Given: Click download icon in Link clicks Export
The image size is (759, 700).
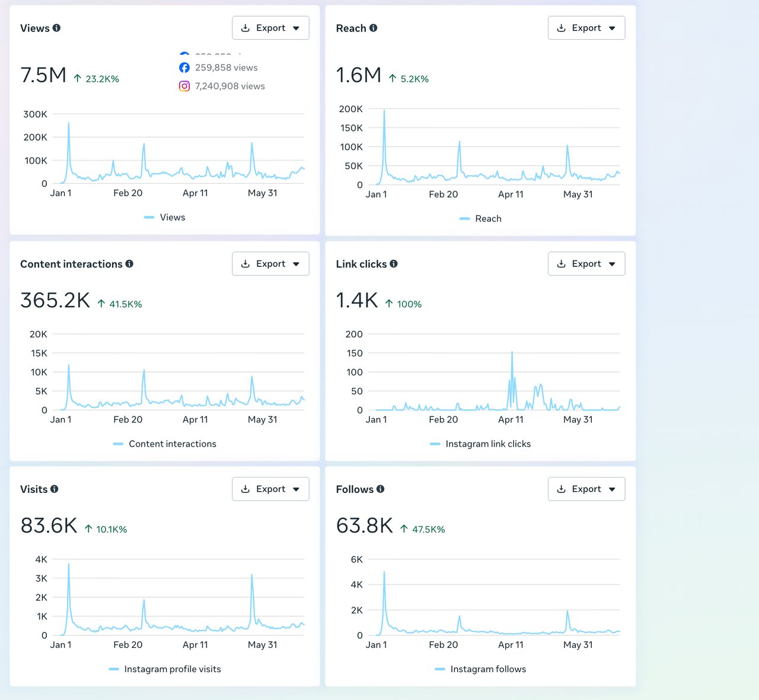Looking at the screenshot, I should point(562,264).
